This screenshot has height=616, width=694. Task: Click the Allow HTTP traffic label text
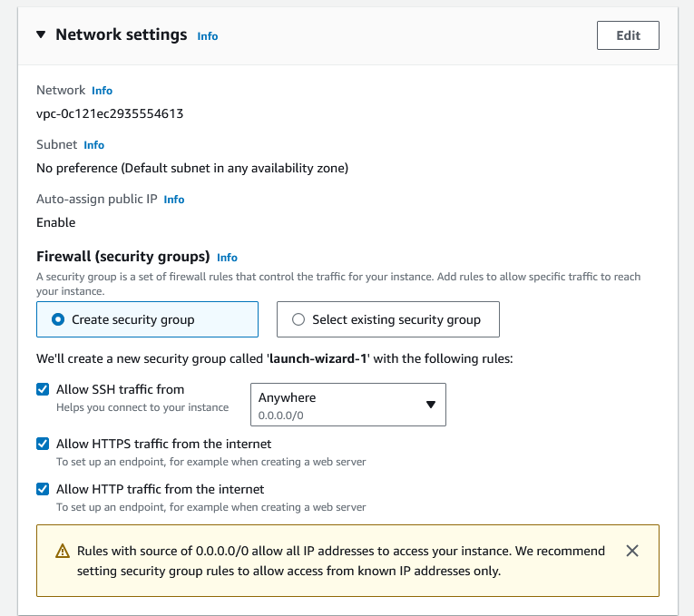pos(160,489)
